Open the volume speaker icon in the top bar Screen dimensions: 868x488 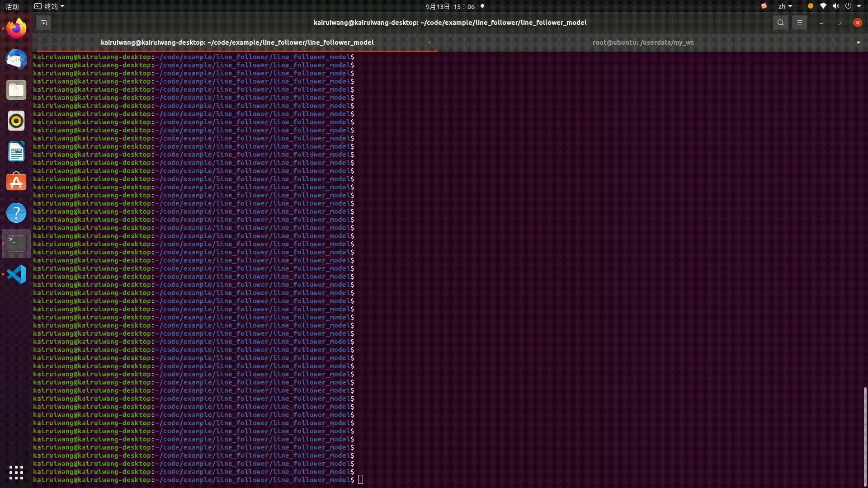click(836, 6)
